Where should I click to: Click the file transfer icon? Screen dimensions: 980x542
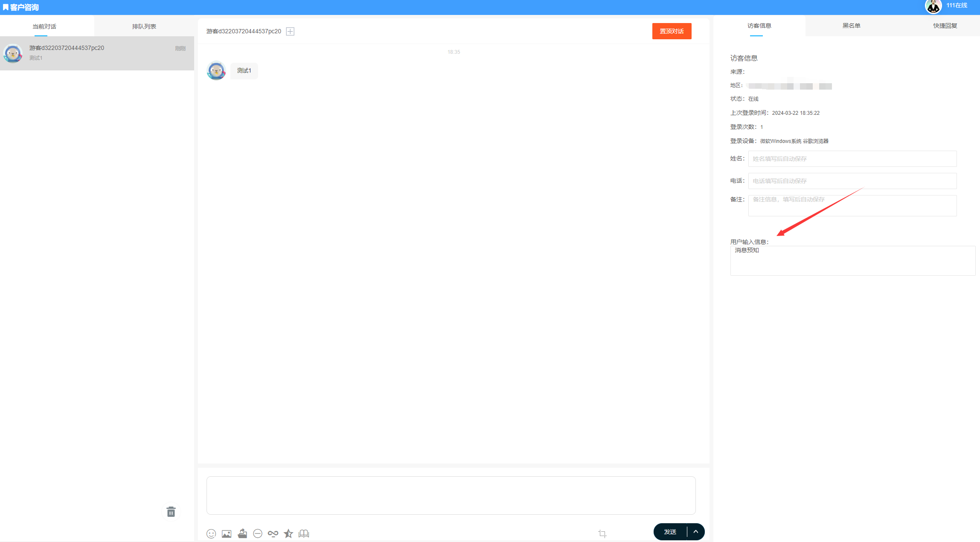[x=241, y=533]
